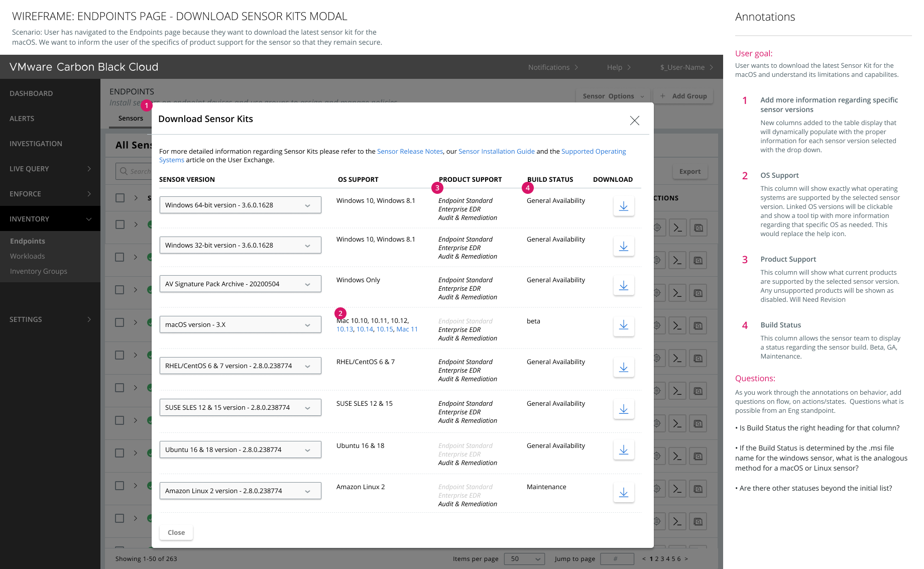Screen dimensions: 924x569
Task: Open the Notifications menu
Action: click(x=553, y=67)
